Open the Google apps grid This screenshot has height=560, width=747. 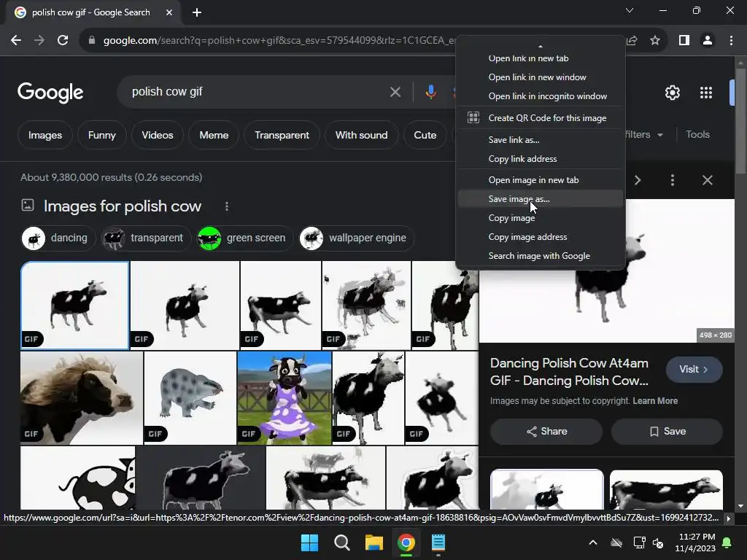click(x=706, y=93)
